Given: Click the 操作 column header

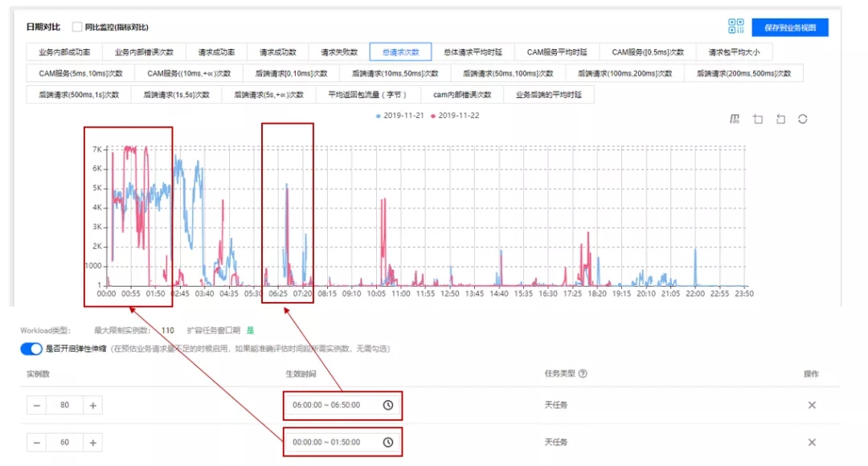Looking at the screenshot, I should point(812,374).
